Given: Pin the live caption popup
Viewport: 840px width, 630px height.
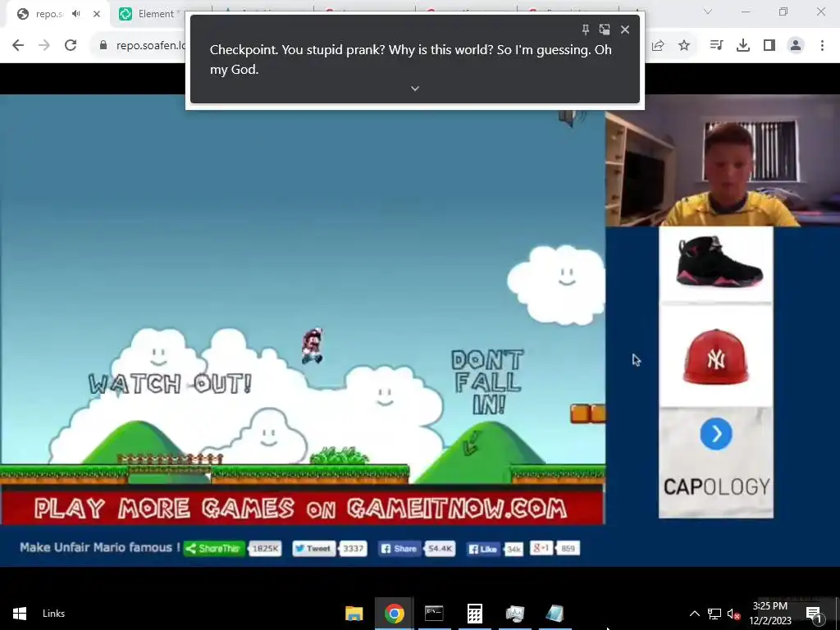Looking at the screenshot, I should 586,30.
